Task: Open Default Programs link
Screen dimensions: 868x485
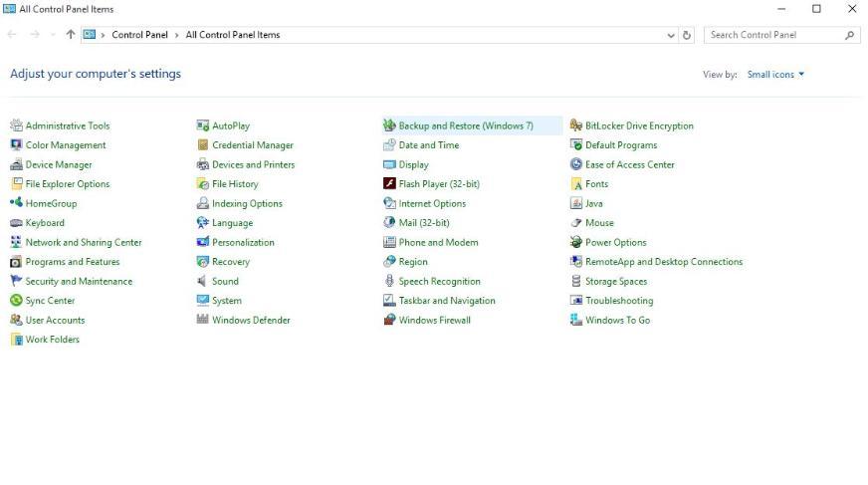Action: (621, 145)
